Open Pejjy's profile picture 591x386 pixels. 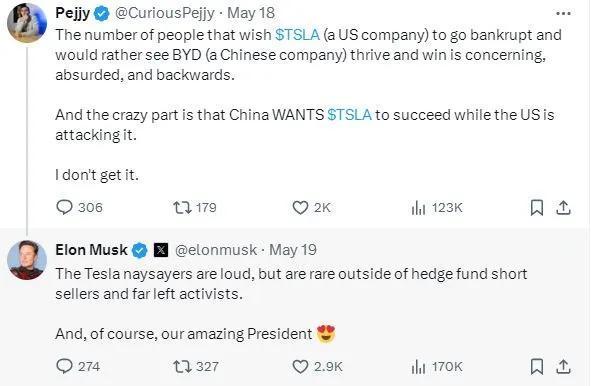(27, 23)
